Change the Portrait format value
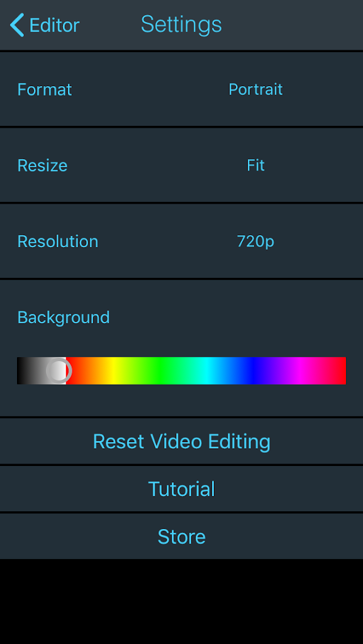Image resolution: width=363 pixels, height=644 pixels. [255, 89]
